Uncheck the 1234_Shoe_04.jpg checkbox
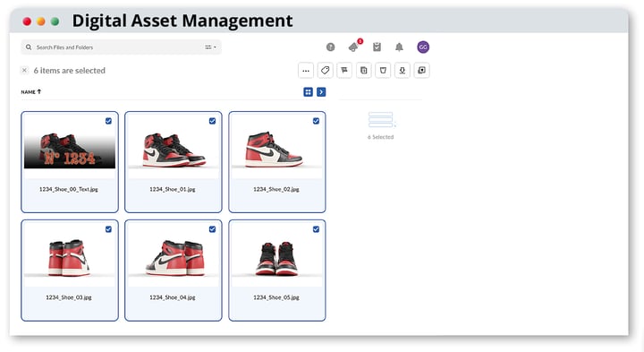The image size is (644, 352). (212, 229)
